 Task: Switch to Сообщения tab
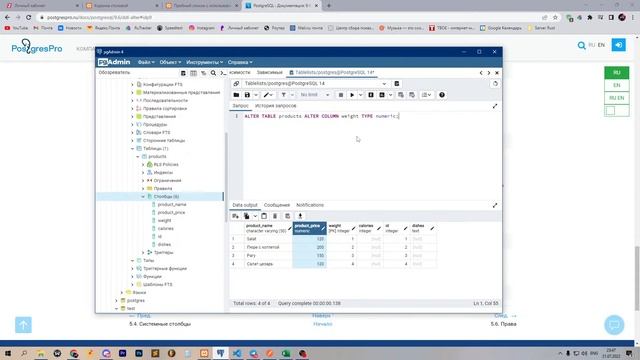point(277,205)
